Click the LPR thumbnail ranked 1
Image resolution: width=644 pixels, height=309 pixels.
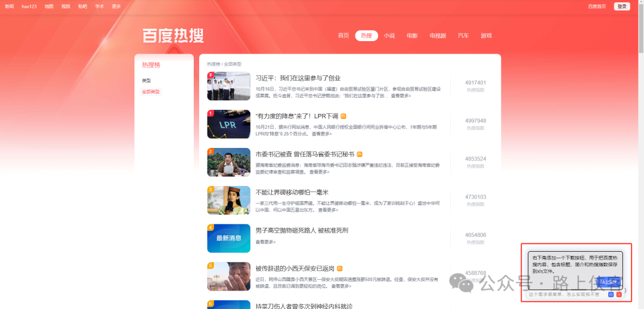tap(229, 124)
